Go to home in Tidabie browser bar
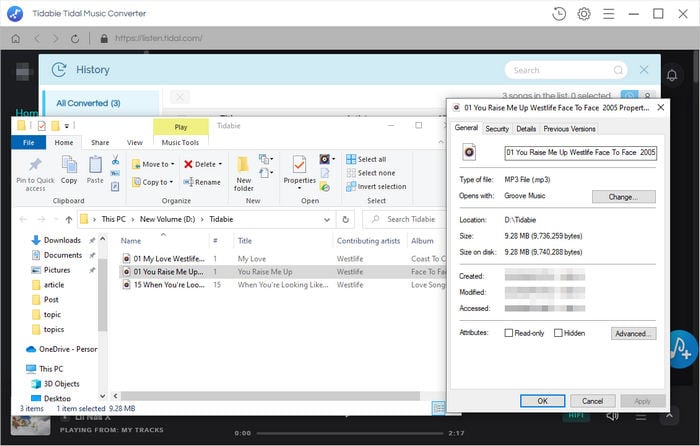Screen dimensions: 700x446 (16, 39)
